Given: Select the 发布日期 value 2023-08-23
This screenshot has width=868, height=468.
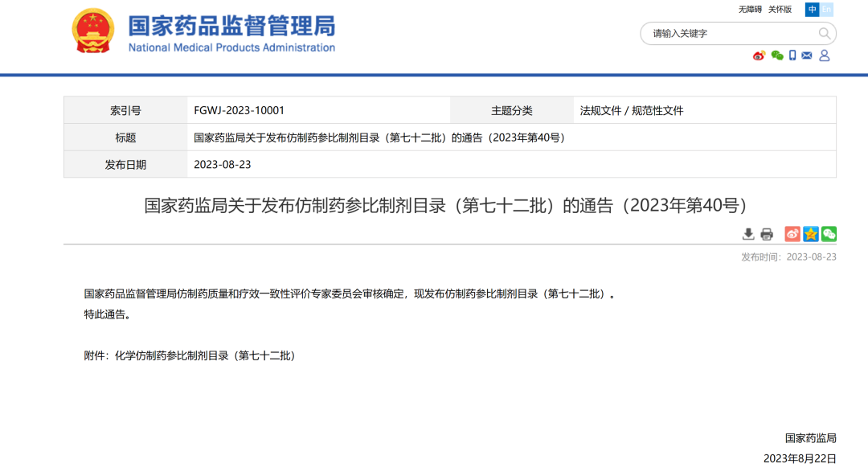Looking at the screenshot, I should (223, 165).
